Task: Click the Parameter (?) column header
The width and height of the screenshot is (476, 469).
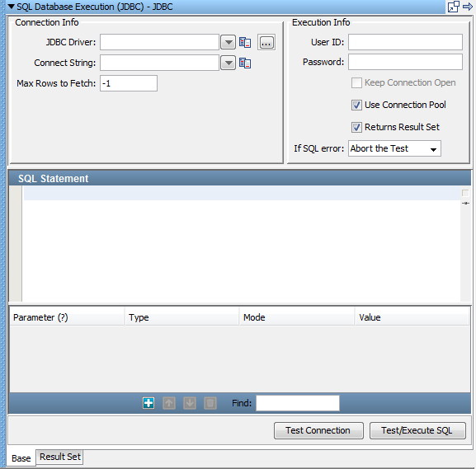Action: (x=67, y=317)
